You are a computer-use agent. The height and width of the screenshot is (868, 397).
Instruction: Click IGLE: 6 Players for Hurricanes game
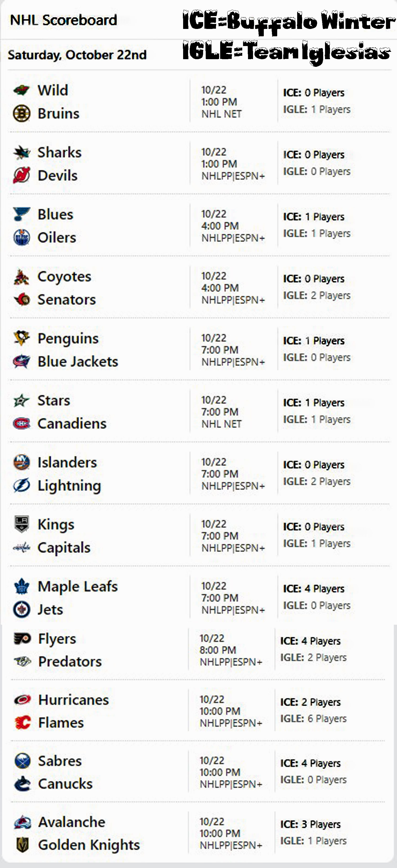click(x=313, y=718)
